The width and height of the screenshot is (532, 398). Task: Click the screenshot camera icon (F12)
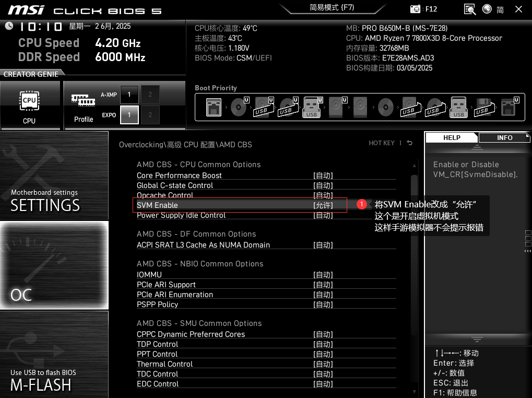pyautogui.click(x=416, y=9)
